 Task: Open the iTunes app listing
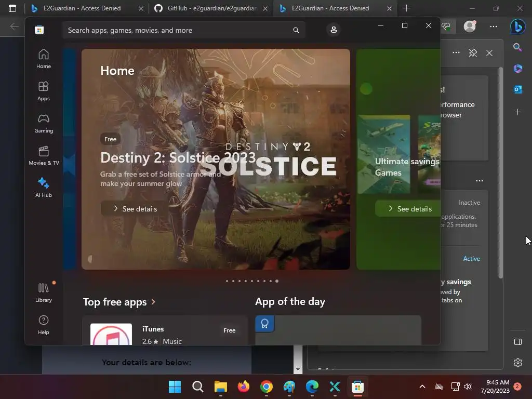point(165,331)
